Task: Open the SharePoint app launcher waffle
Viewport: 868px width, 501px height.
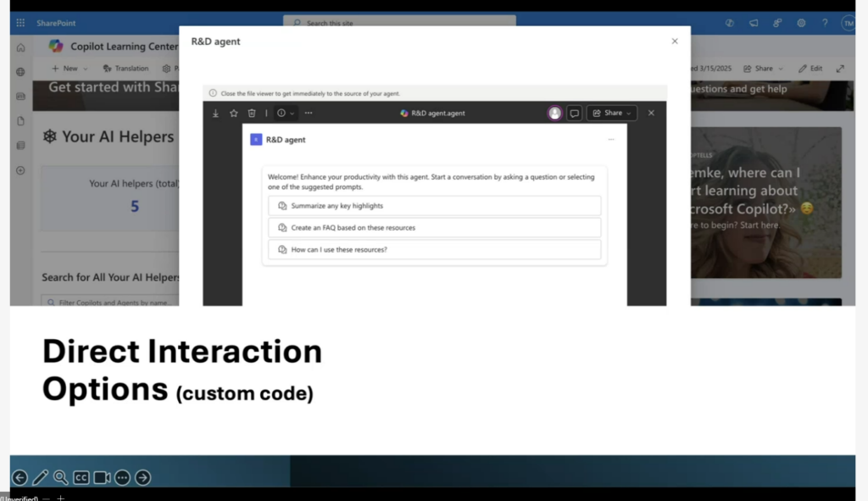Action: tap(20, 23)
